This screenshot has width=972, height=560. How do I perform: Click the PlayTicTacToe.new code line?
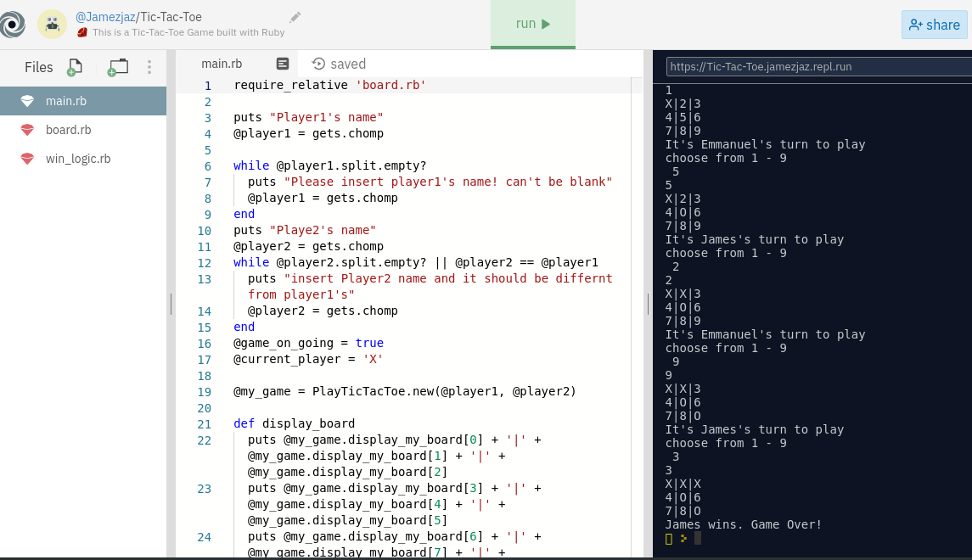coord(404,391)
